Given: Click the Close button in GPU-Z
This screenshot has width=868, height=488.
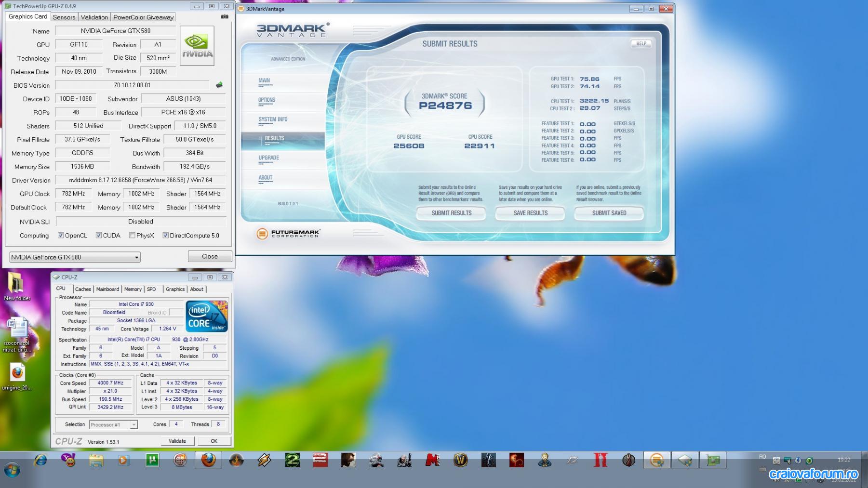Looking at the screenshot, I should [x=210, y=256].
